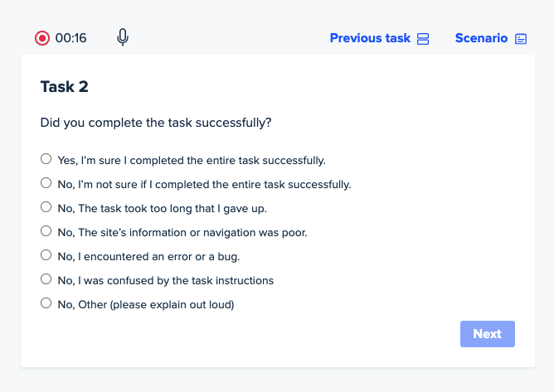
Task: Choose "No, Other (please explain out loud)"
Action: [x=46, y=303]
